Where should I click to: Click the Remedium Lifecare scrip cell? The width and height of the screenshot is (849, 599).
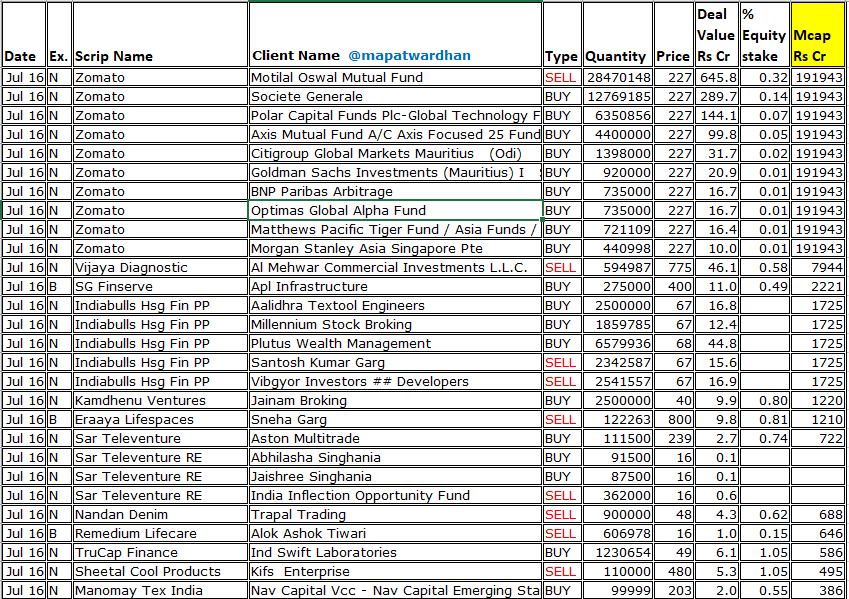click(160, 533)
